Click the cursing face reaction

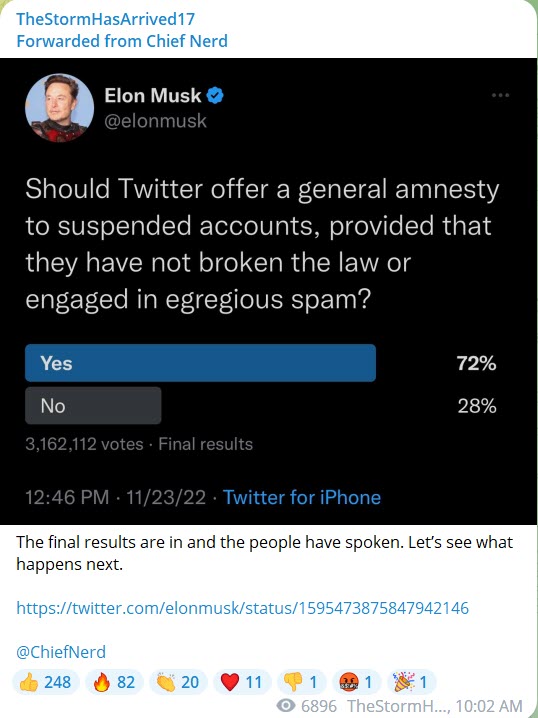357,682
